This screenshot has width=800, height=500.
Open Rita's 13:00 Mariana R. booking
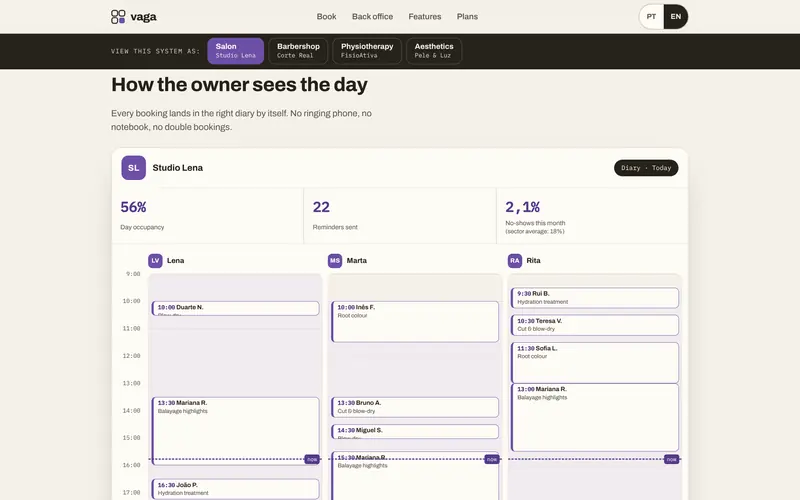point(595,417)
